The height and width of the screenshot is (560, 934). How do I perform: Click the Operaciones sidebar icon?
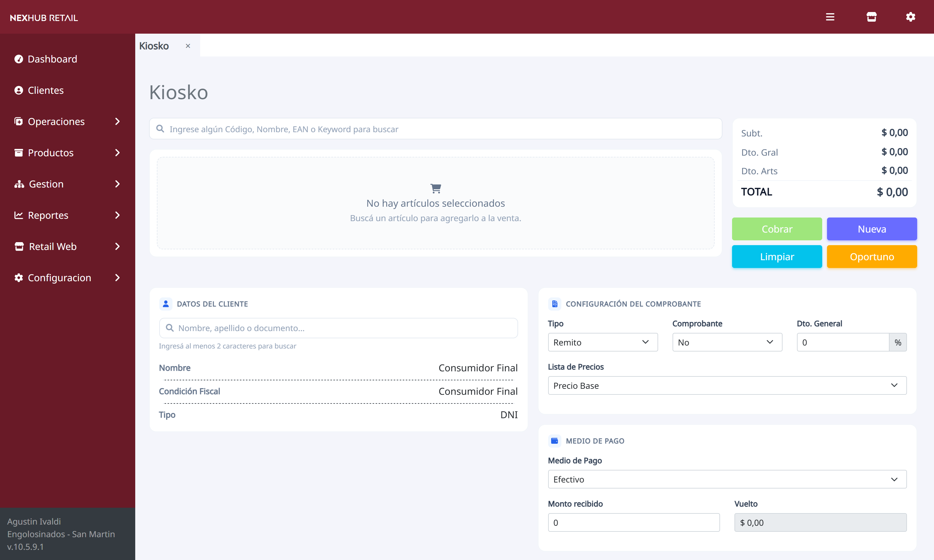pyautogui.click(x=19, y=121)
